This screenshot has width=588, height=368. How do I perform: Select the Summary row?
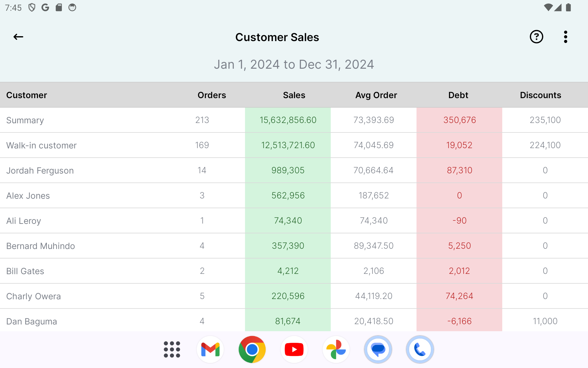point(25,120)
